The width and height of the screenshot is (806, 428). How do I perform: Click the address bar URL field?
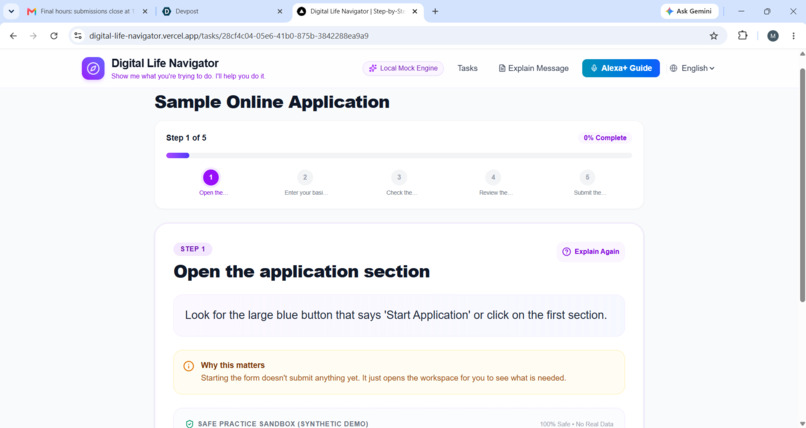click(396, 35)
